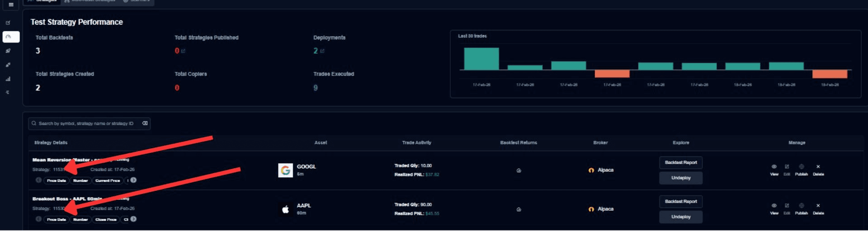Click the strategy search input field
Viewport: 868px width, 231px height.
[x=86, y=123]
